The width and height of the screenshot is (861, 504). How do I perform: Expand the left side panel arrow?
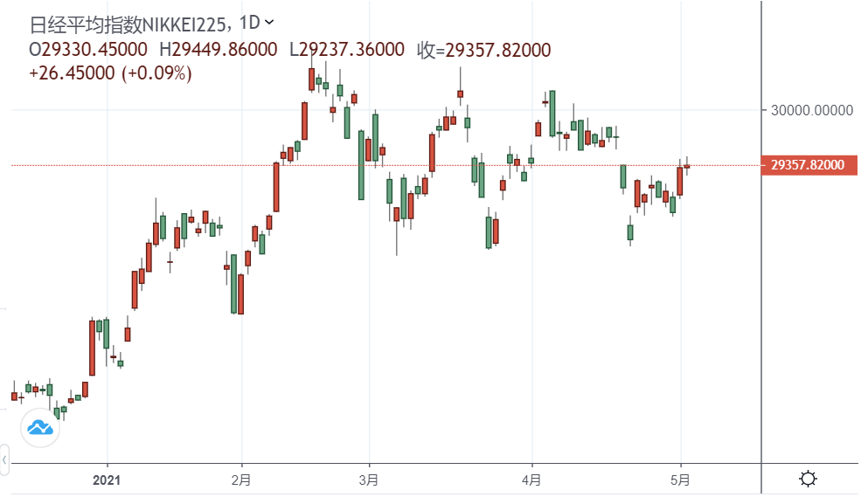pyautogui.click(x=4, y=457)
